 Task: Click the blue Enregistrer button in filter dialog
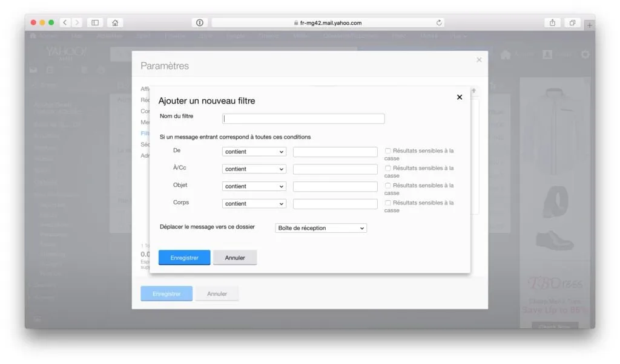184,258
